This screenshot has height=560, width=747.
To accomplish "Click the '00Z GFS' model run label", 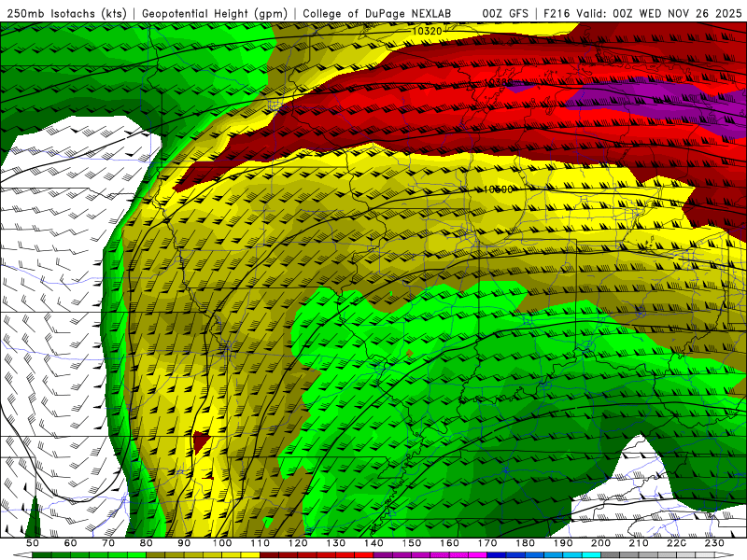I will click(x=505, y=14).
